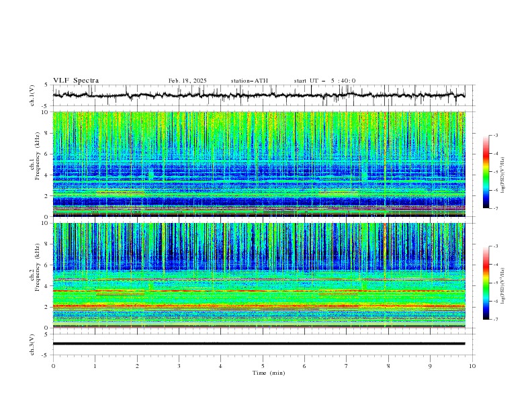Click the colorbar beside the ch.1 spectrogram
532x411 pixels.
click(486, 172)
